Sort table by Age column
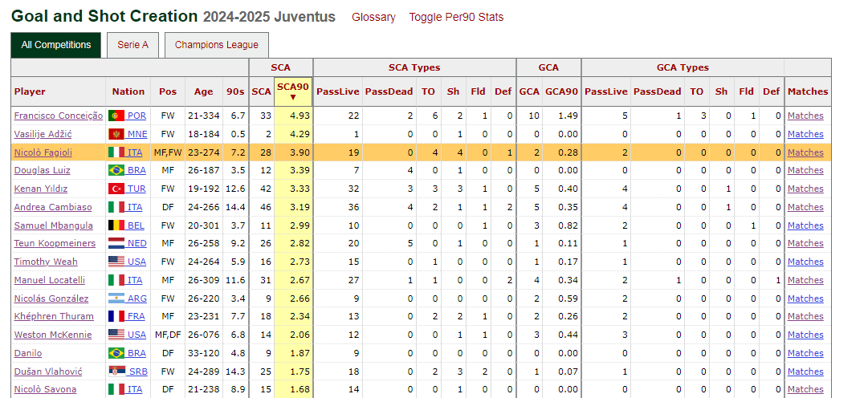The image size is (868, 398). click(x=203, y=91)
